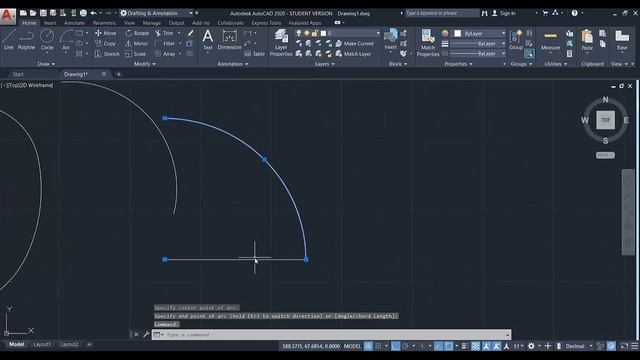This screenshot has height=360, width=640.
Task: Click Sign In
Action: [x=504, y=13]
